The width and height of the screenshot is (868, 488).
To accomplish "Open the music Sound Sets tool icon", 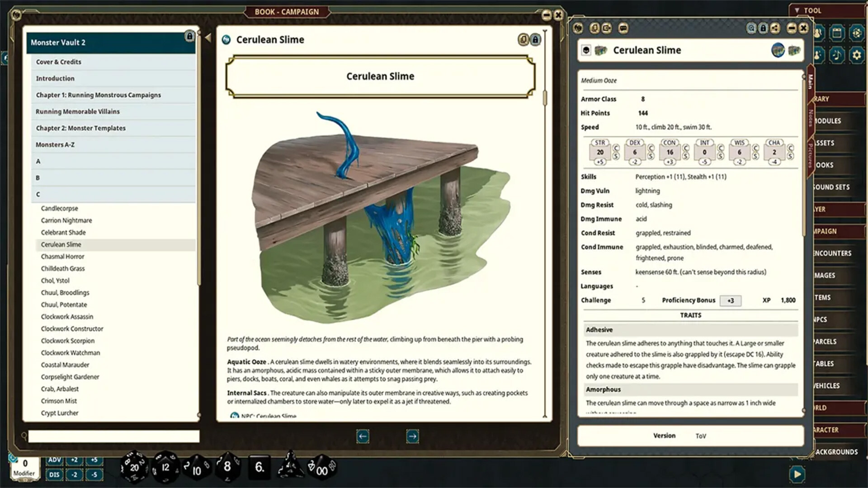I will (x=837, y=56).
